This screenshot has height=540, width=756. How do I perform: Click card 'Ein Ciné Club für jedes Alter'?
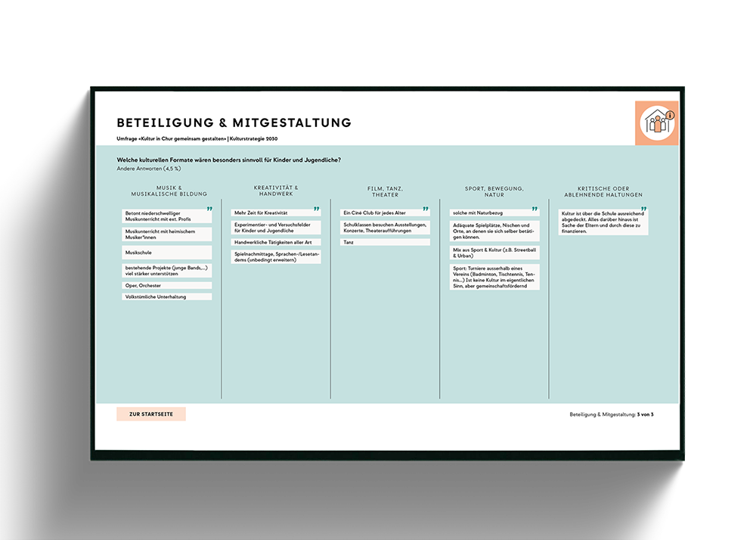point(385,213)
